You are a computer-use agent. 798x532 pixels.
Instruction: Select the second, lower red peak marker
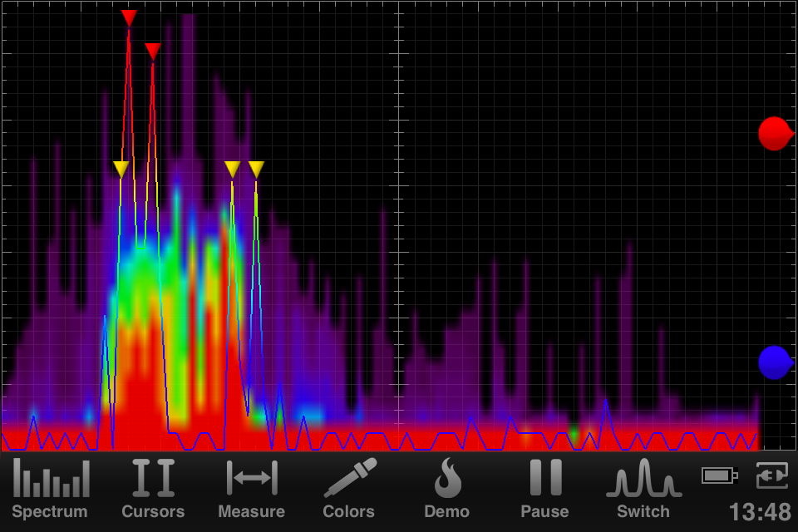pyautogui.click(x=153, y=52)
